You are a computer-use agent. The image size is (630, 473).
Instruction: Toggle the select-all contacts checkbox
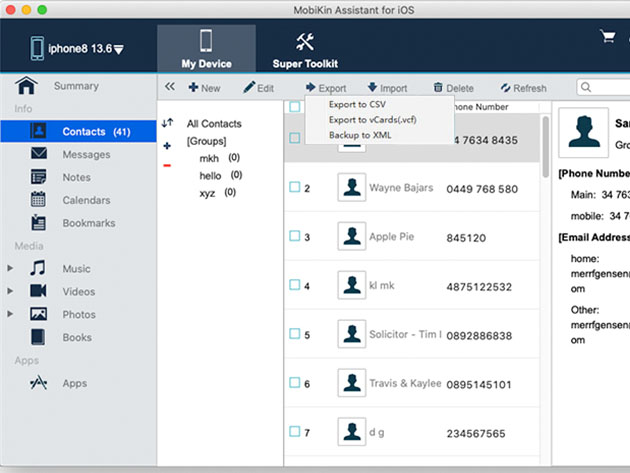(x=295, y=106)
